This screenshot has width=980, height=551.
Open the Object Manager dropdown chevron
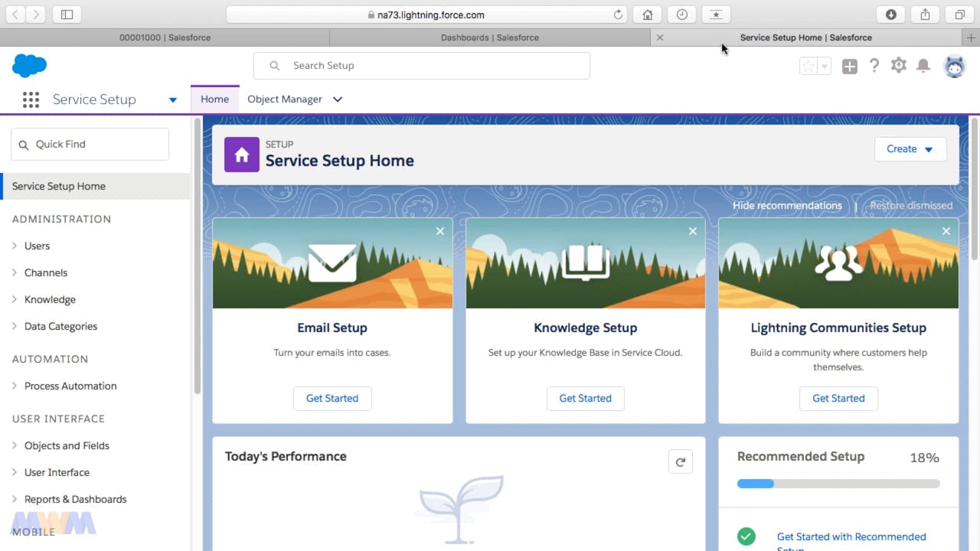(x=338, y=99)
